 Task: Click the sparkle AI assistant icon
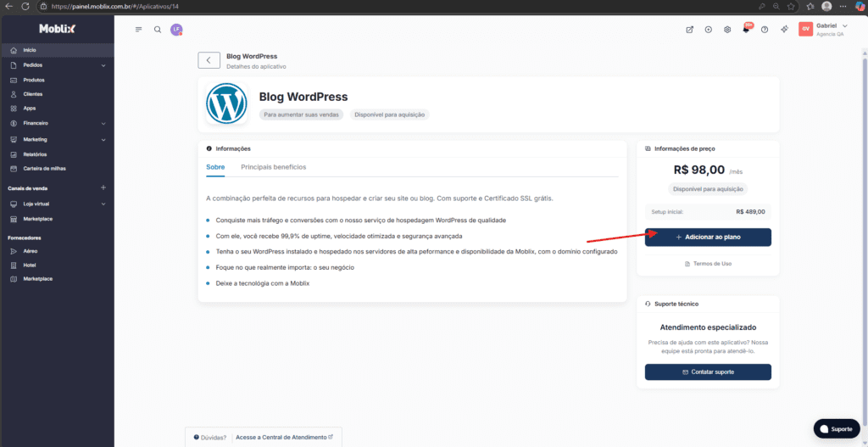click(784, 30)
